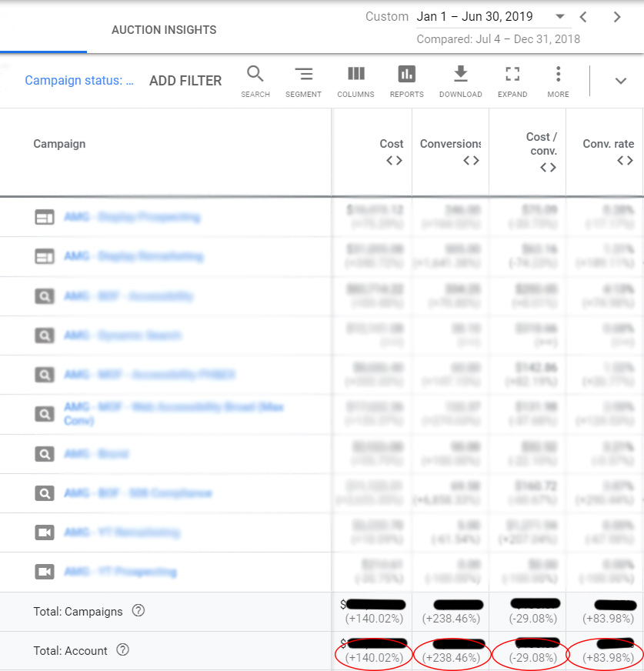Switch to the AUCTION INSIGHTS tab

[x=164, y=30]
